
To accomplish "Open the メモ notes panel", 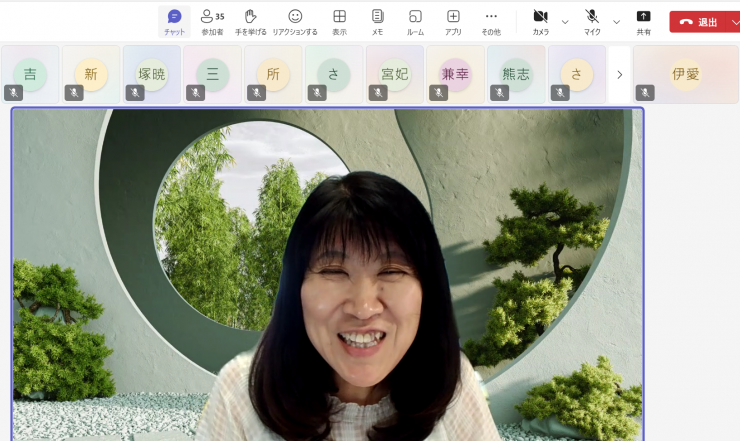I will (x=377, y=22).
